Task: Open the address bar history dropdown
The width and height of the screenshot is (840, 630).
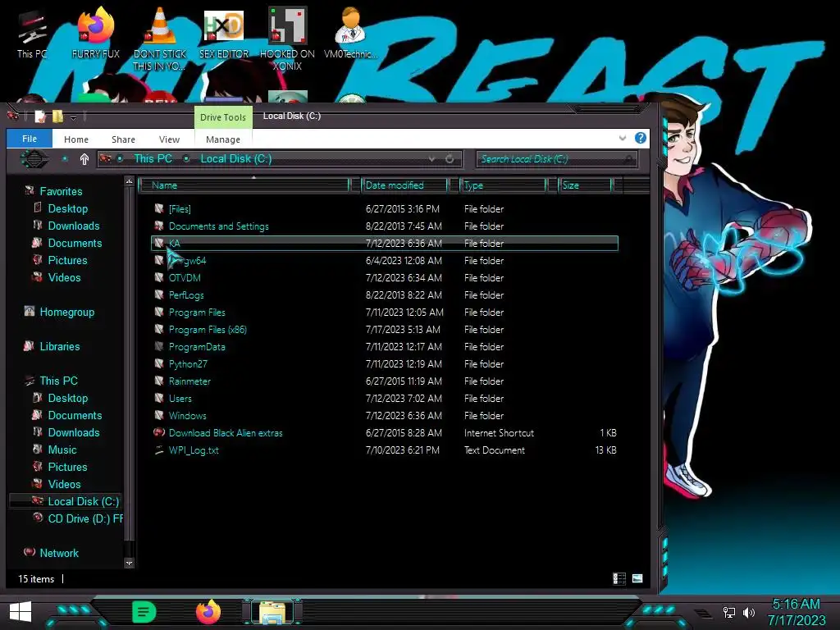Action: (431, 159)
